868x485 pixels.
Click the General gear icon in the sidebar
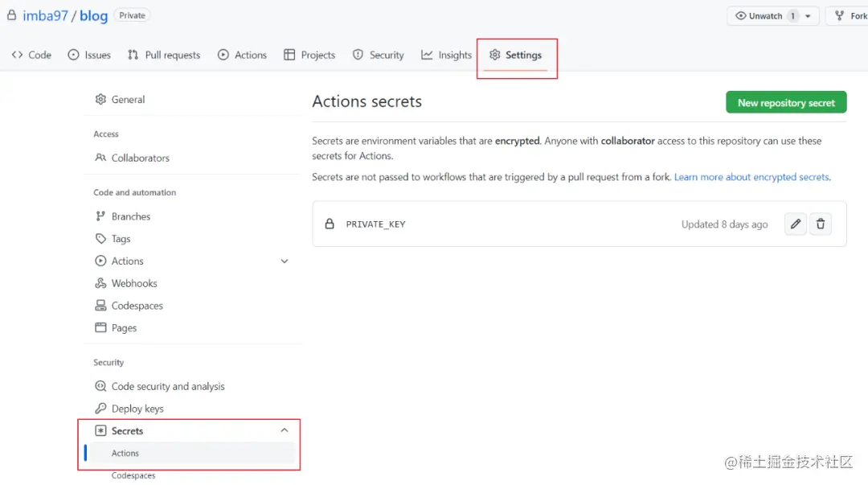tap(100, 99)
